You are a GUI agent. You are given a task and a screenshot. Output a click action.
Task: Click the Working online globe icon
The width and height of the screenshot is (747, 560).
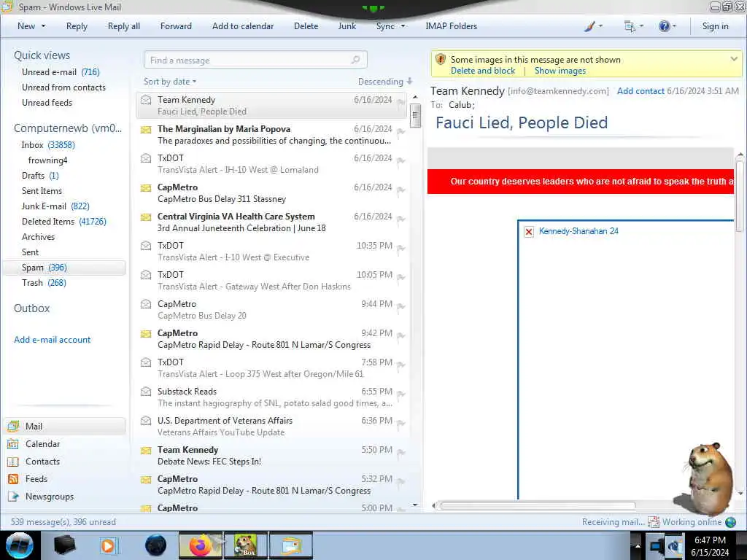(x=730, y=522)
